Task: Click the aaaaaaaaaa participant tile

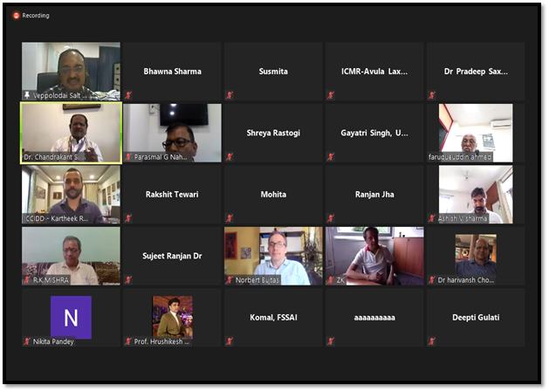Action: [x=374, y=318]
